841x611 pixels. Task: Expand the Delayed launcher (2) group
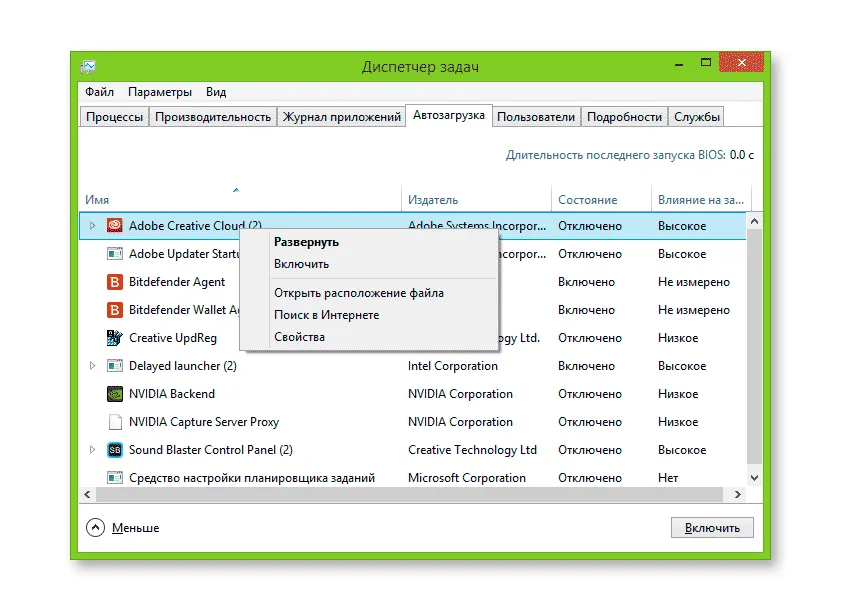point(92,366)
